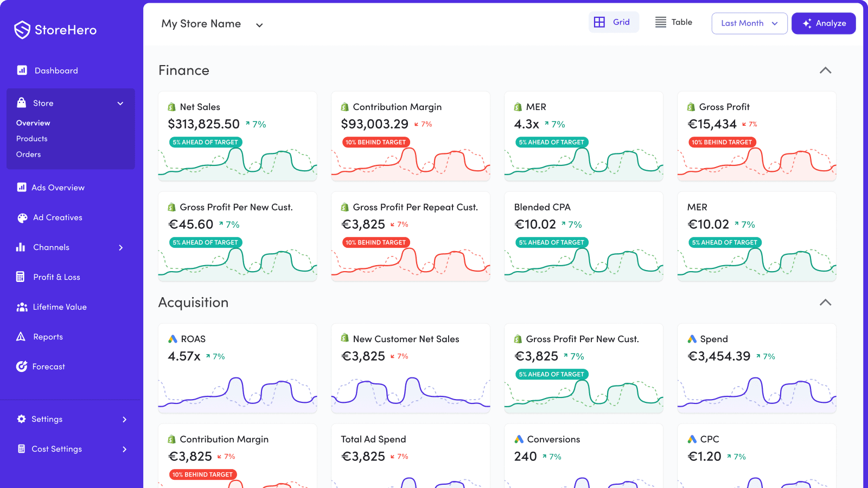Click the StoreHero shield logo
The image size is (868, 488).
click(x=22, y=30)
